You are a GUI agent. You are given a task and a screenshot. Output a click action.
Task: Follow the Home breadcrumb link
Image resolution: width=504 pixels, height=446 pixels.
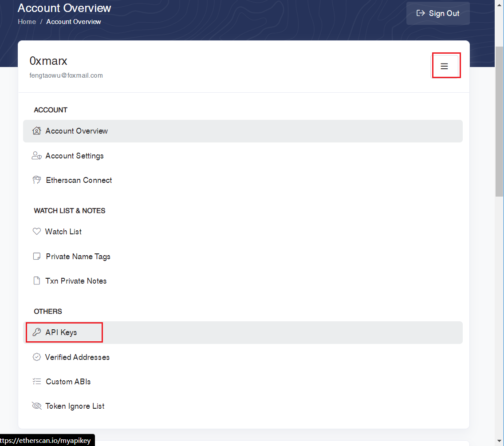coord(27,22)
